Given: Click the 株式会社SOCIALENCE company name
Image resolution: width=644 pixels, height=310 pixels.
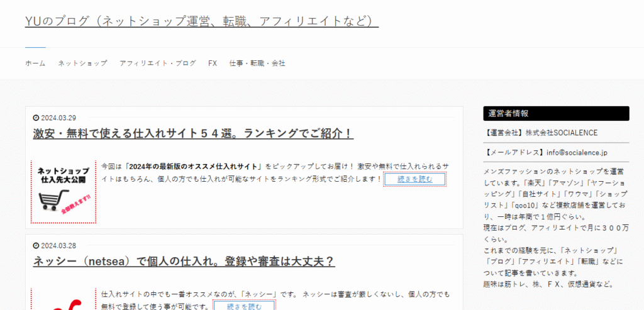Looking at the screenshot, I should (x=562, y=133).
